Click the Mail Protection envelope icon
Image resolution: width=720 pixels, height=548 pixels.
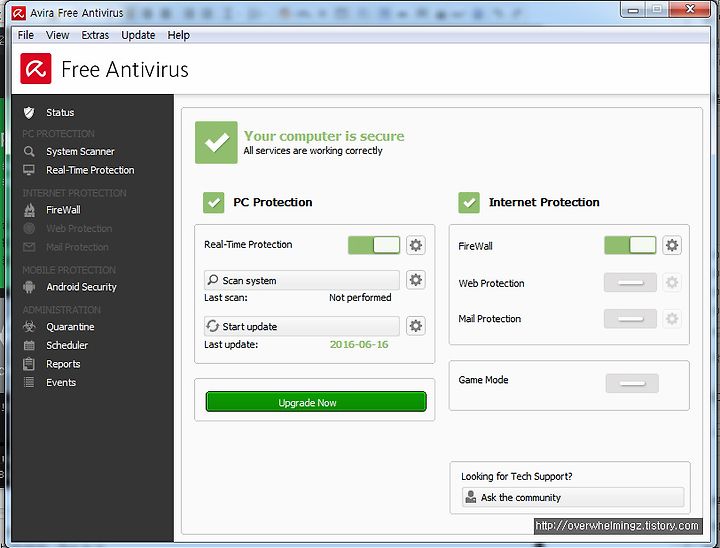[29, 247]
